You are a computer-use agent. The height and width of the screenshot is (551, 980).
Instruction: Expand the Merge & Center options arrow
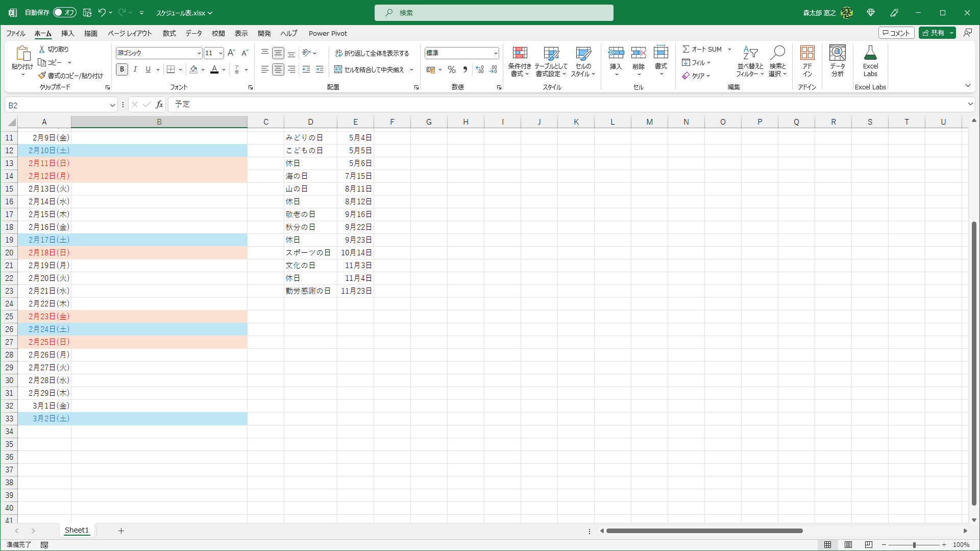point(411,69)
